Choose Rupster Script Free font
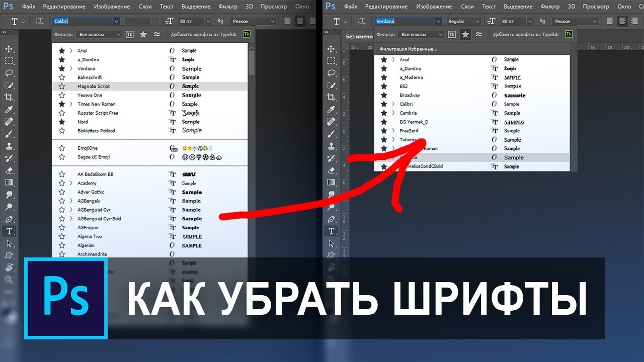This screenshot has height=362, width=644. pyautogui.click(x=98, y=113)
